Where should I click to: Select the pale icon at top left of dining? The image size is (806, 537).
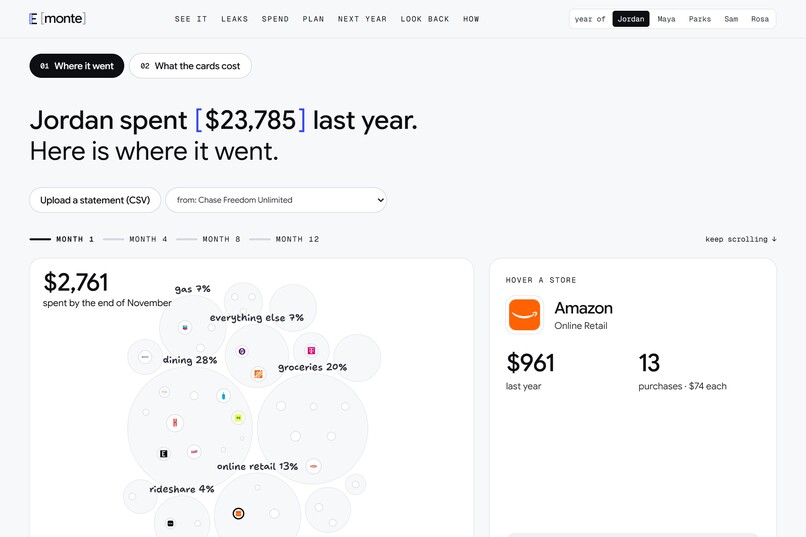164,392
